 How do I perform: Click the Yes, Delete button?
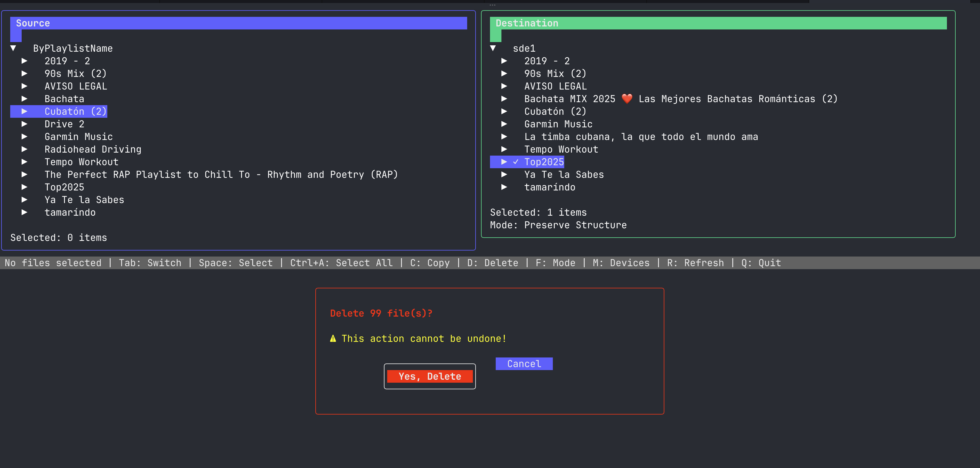click(x=430, y=376)
